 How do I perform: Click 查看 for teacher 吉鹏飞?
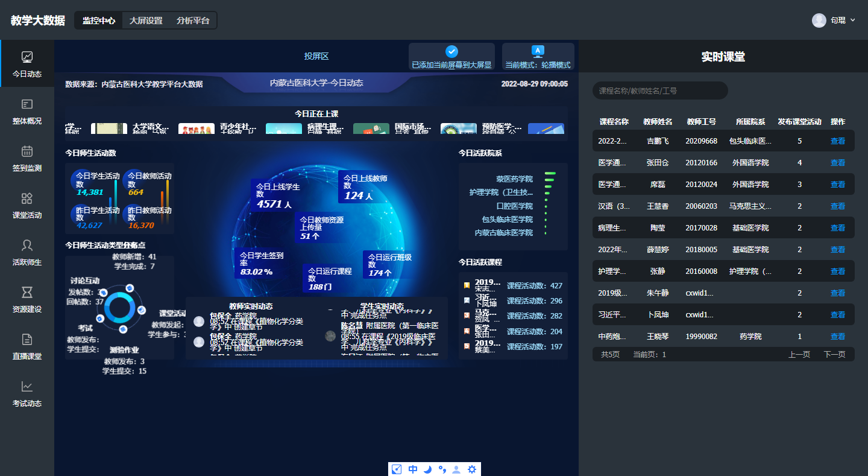click(x=837, y=141)
